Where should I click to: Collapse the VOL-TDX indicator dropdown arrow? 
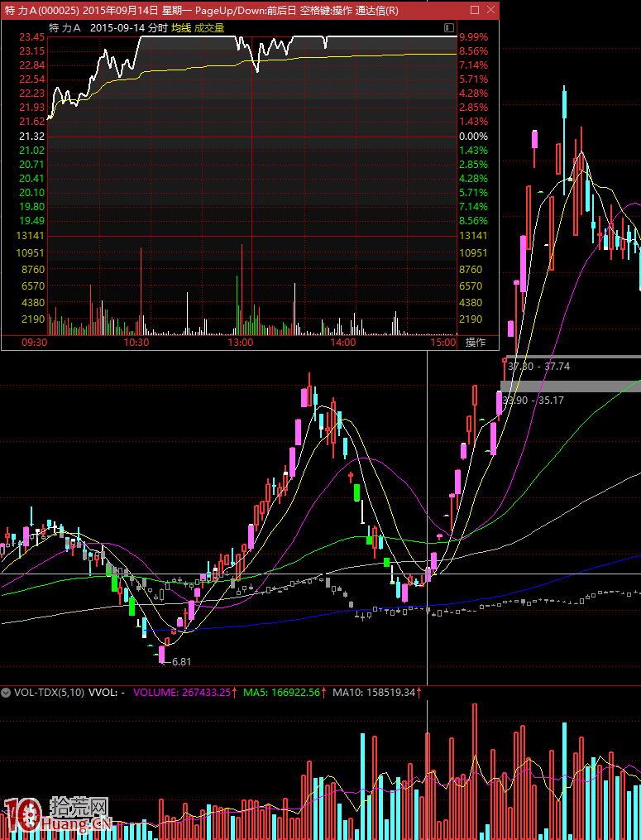click(x=6, y=692)
